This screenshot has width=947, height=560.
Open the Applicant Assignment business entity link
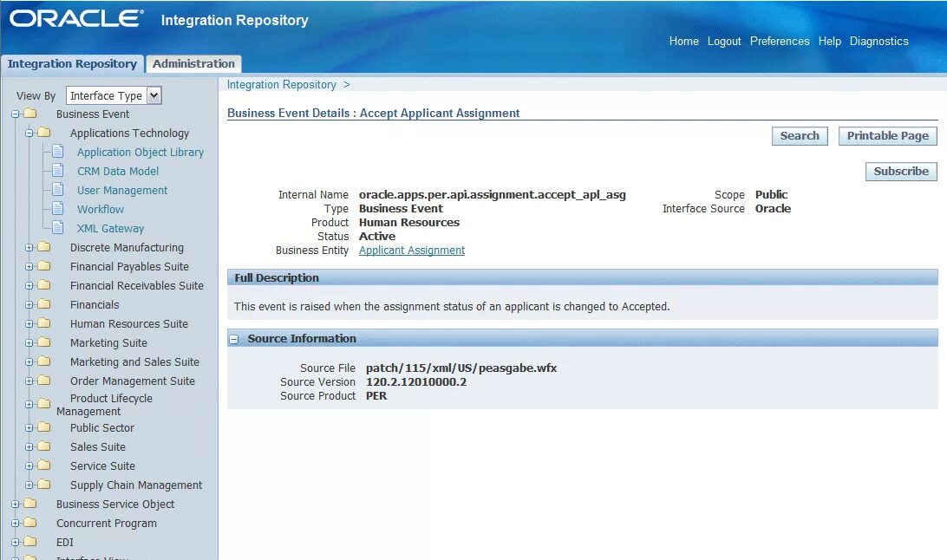pyautogui.click(x=412, y=250)
